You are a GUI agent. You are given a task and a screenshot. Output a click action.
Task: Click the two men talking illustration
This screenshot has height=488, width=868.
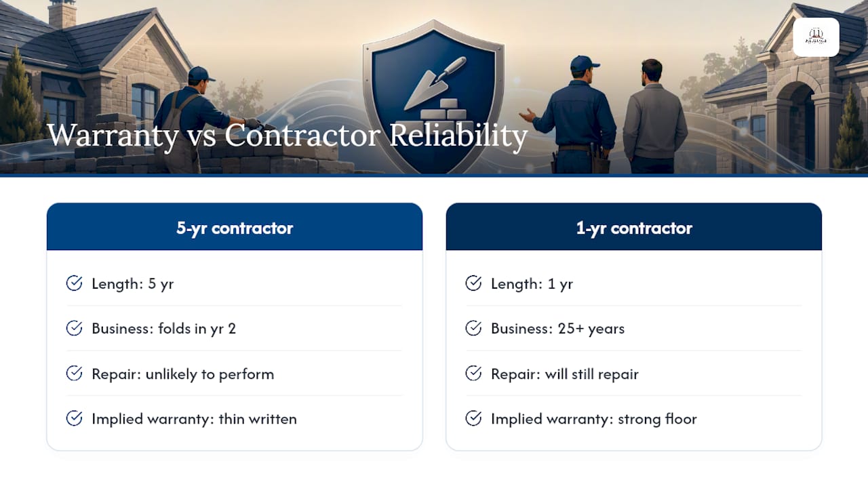point(609,115)
